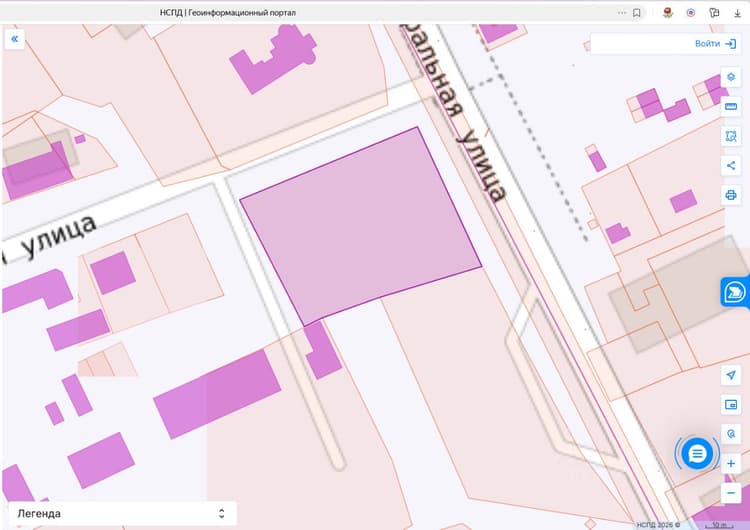750x530 pixels.
Task: Bookmark the page in the address bar
Action: [637, 13]
